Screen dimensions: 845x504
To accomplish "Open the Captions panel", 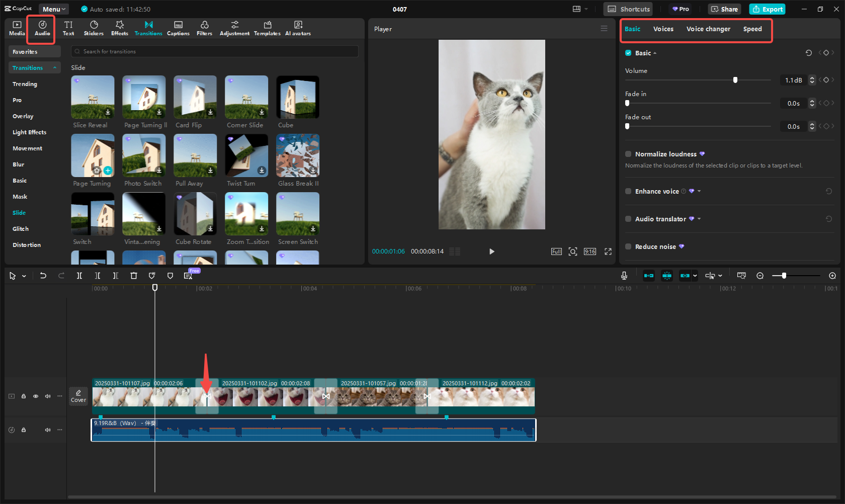I will click(178, 28).
